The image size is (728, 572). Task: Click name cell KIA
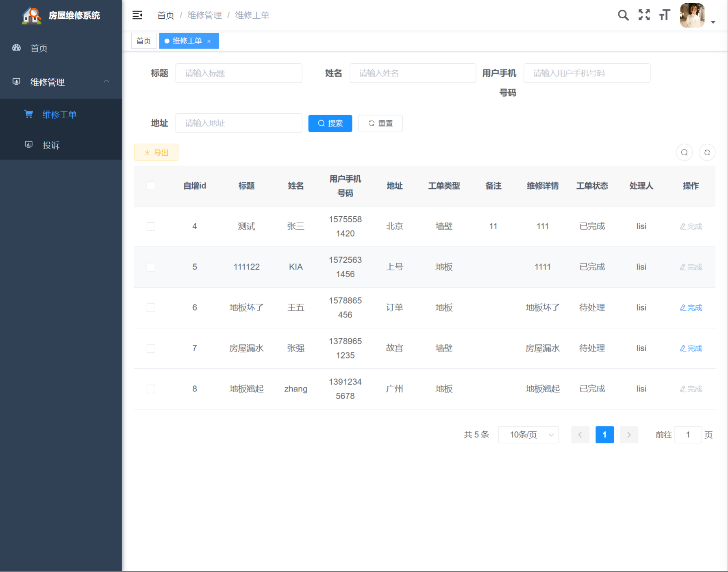point(296,267)
